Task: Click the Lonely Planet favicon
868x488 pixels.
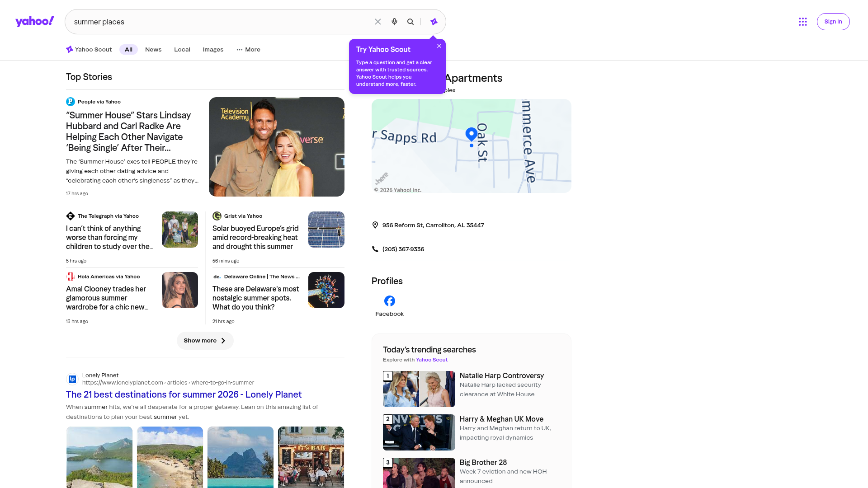Action: (x=72, y=379)
